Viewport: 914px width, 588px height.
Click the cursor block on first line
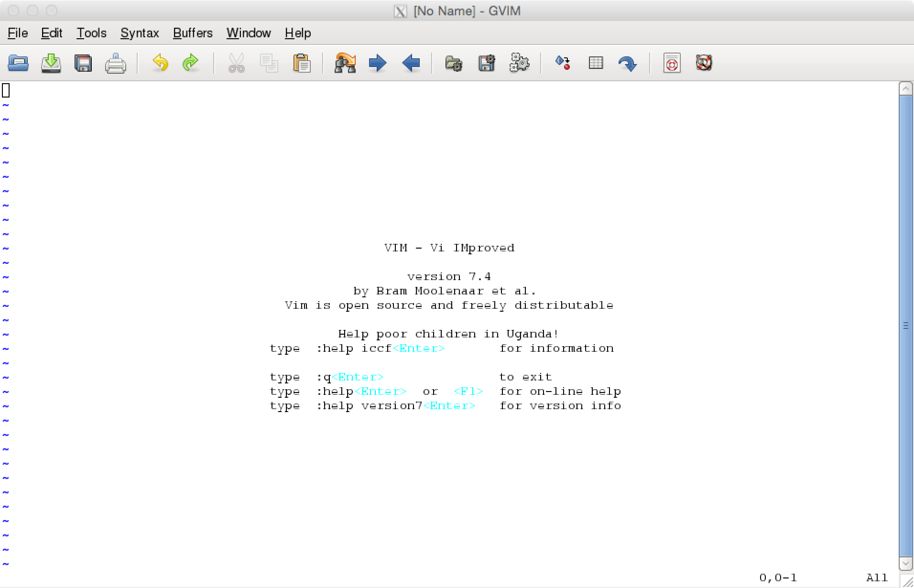click(6, 90)
